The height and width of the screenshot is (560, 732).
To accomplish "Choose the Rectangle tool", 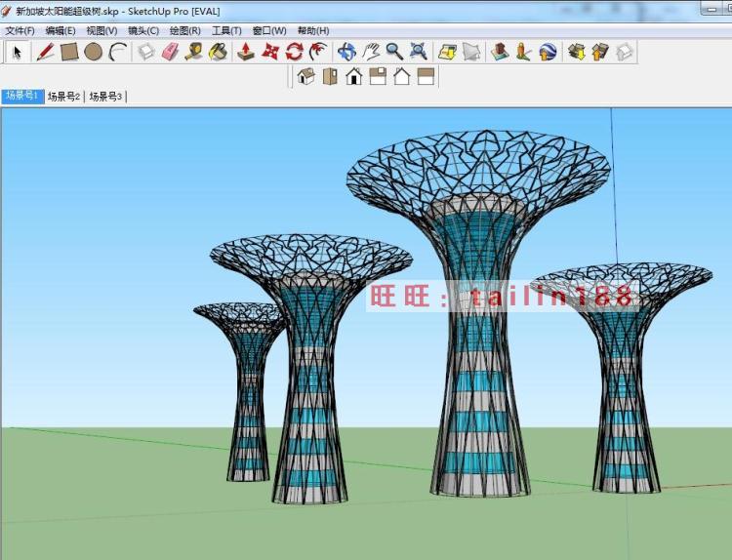I will pyautogui.click(x=69, y=52).
